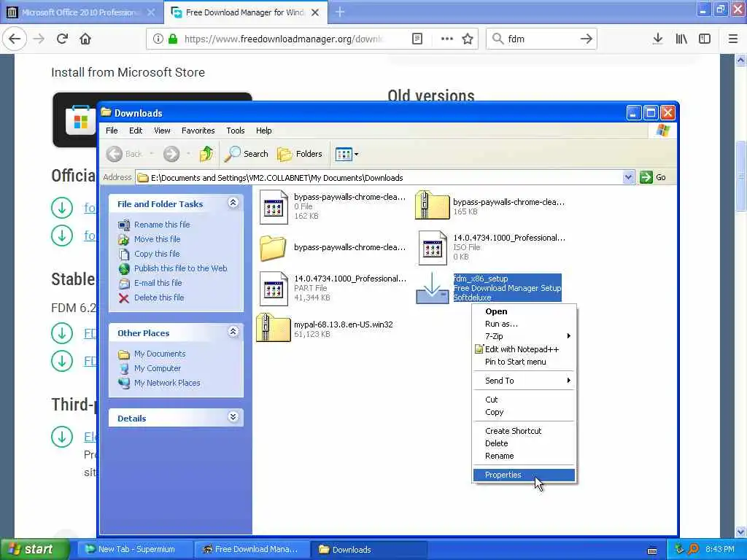Select the 162 KB bypass-paywalls 0 File icon
The width and height of the screenshot is (747, 560).
(274, 206)
